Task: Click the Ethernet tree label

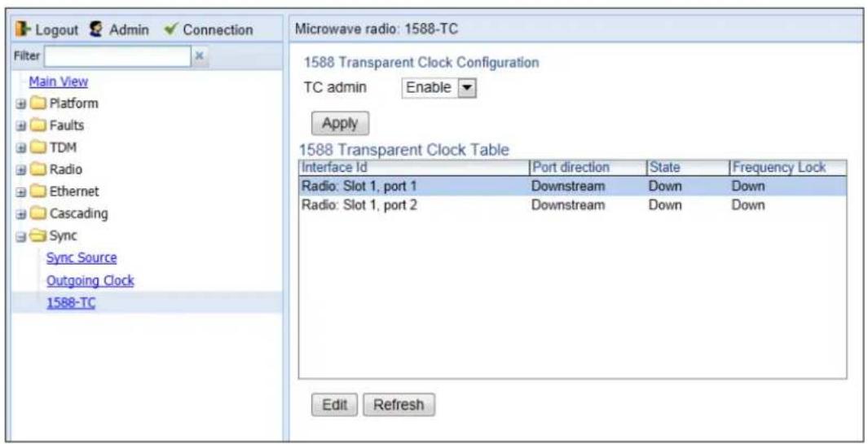Action: pos(74,191)
